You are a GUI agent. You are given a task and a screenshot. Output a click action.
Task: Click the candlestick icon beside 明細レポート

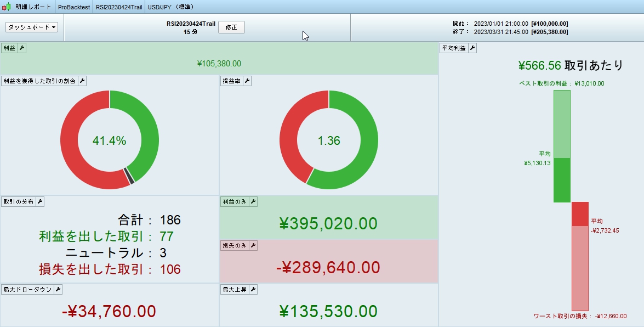[x=7, y=7]
